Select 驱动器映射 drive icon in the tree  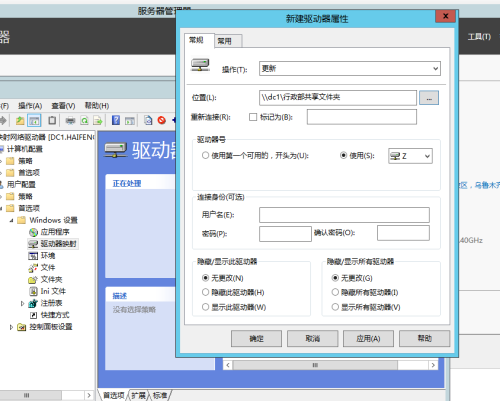(33, 244)
